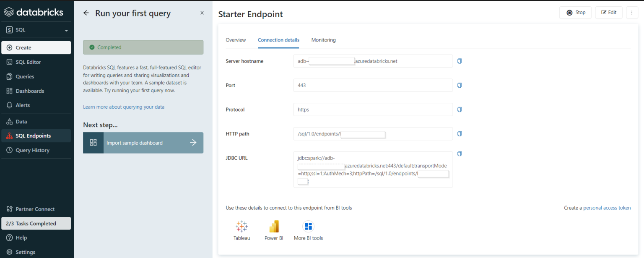This screenshot has width=644, height=258.
Task: Open Alerts in sidebar
Action: click(36, 105)
